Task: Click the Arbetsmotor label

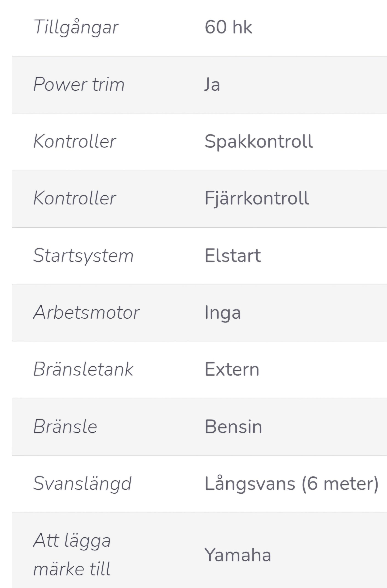Action: tap(87, 313)
